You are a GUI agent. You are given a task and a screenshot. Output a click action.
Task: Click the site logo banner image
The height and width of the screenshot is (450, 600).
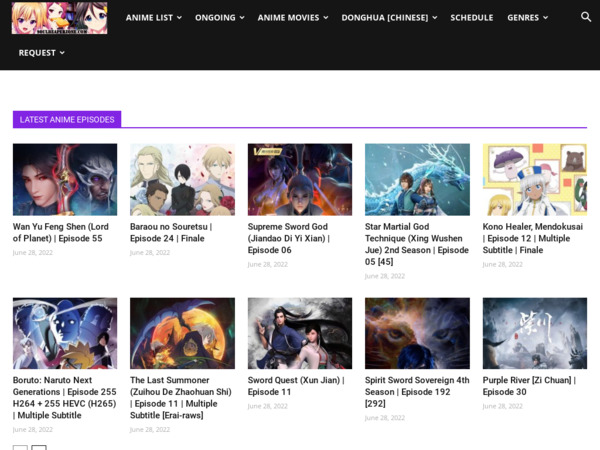tap(59, 18)
